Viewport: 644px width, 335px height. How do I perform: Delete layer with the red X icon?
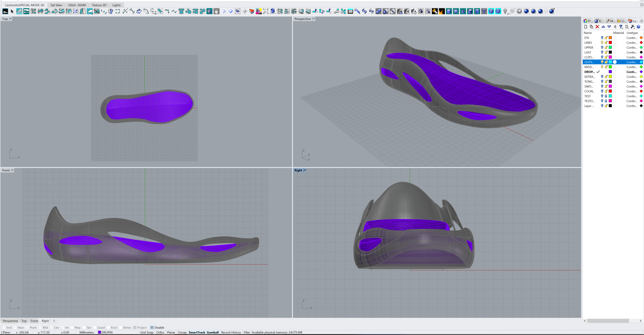[x=597, y=27]
